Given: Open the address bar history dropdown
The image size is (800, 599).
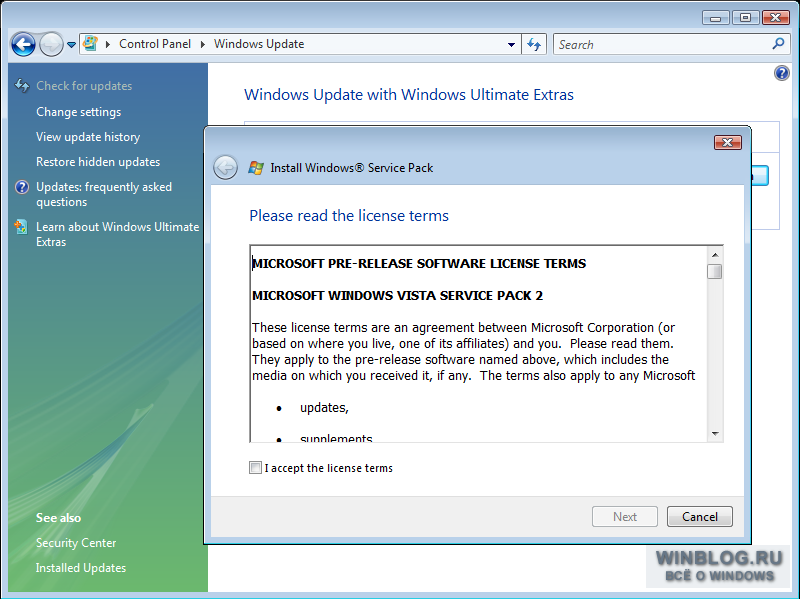Looking at the screenshot, I should coord(511,44).
